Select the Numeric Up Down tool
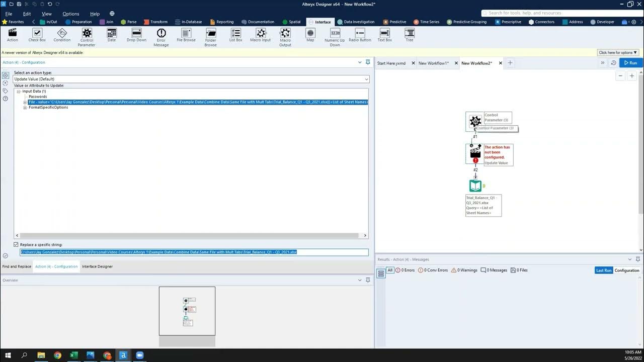Image resolution: width=644 pixels, height=362 pixels. click(335, 37)
